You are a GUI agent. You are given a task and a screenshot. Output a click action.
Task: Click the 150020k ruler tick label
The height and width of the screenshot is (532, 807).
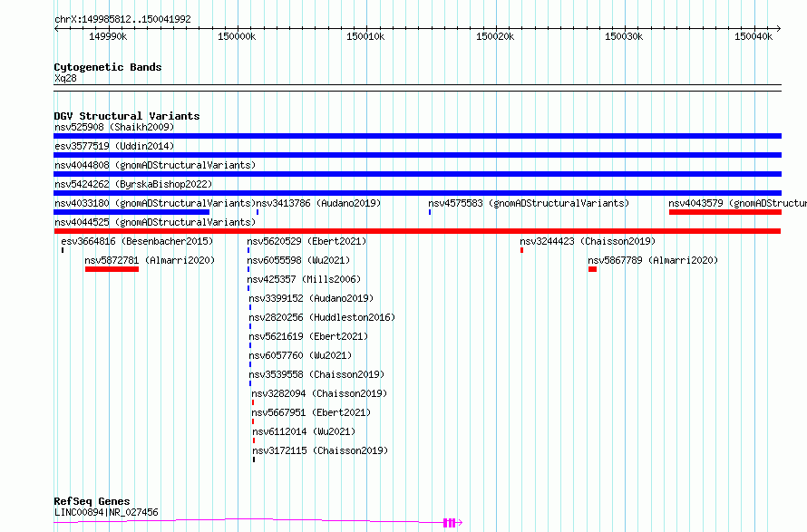coord(495,36)
